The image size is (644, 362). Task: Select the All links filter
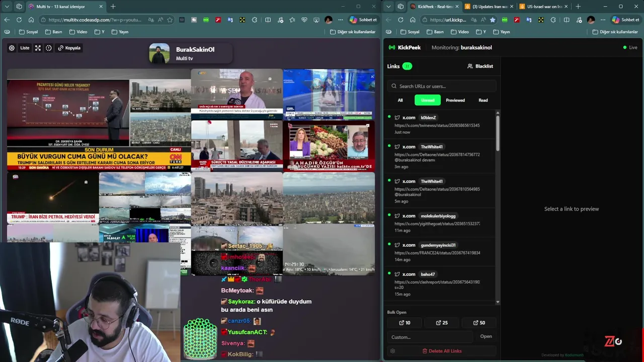click(x=400, y=100)
